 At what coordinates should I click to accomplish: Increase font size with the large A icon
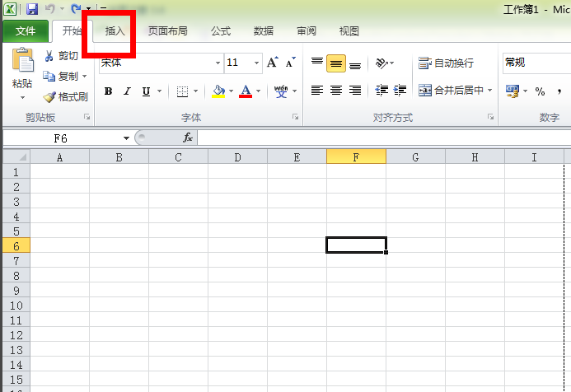[273, 63]
